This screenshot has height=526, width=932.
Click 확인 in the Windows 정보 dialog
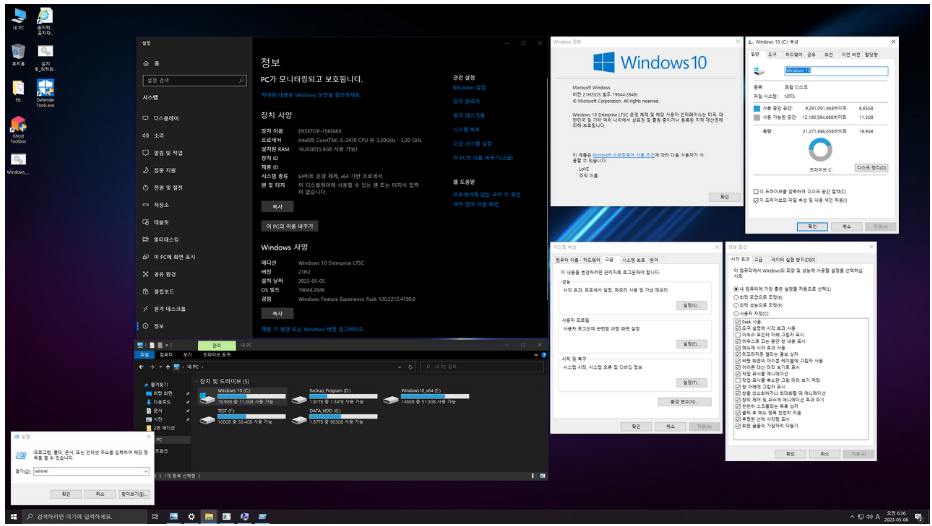[x=724, y=197]
